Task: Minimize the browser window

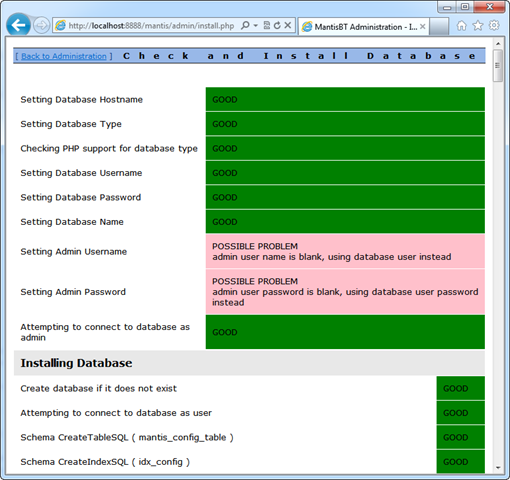Action: (447, 7)
